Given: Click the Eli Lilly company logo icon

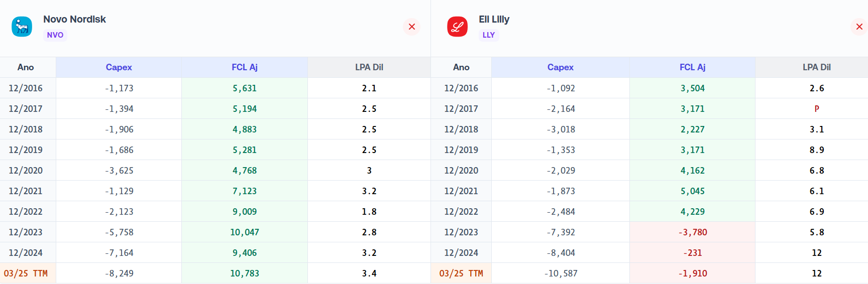Looking at the screenshot, I should (457, 27).
